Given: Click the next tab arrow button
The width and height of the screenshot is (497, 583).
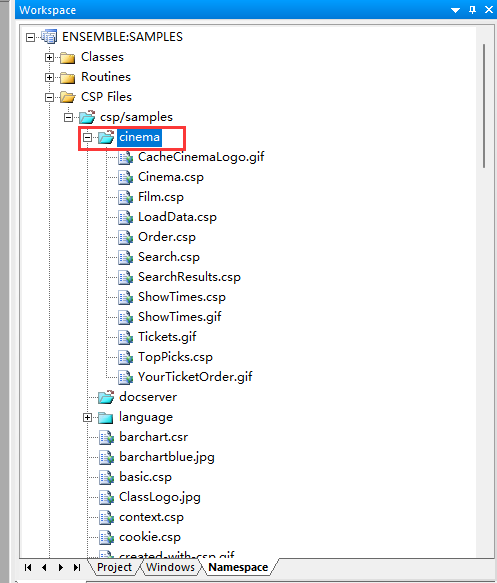Looking at the screenshot, I should [x=61, y=567].
